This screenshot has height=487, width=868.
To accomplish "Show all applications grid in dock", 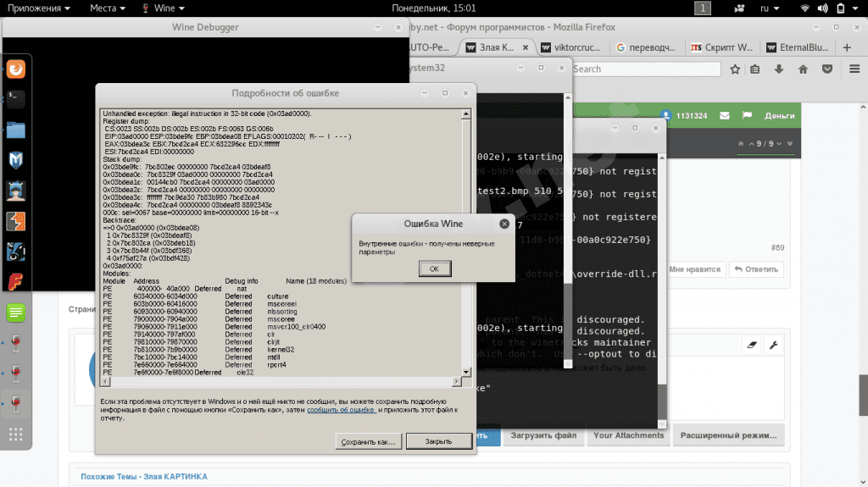I will pos(15,435).
